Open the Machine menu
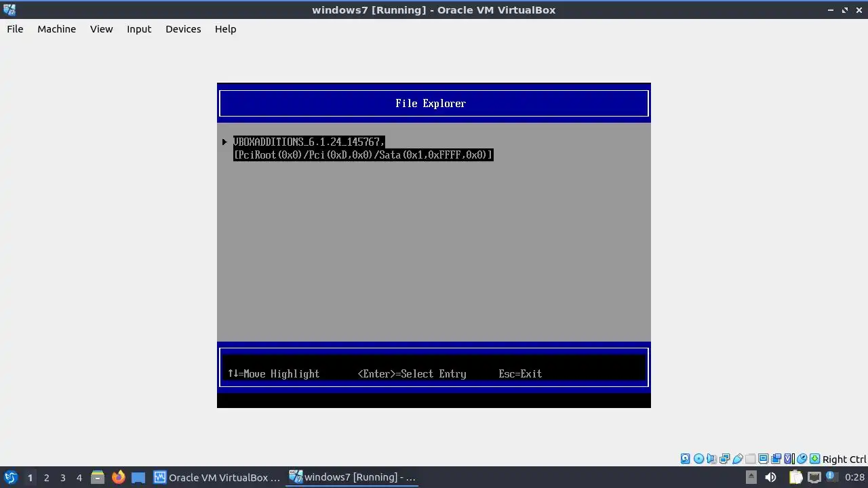Viewport: 868px width, 488px height. click(x=56, y=29)
